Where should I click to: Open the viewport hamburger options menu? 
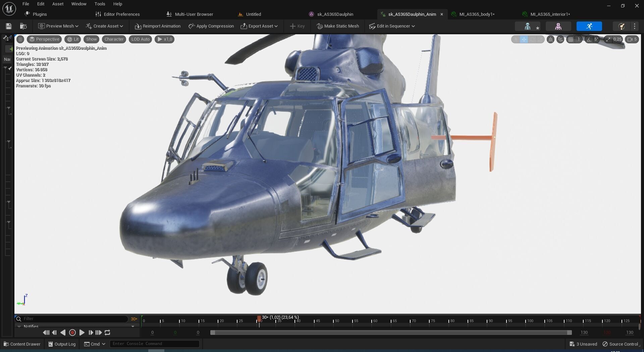pos(20,39)
